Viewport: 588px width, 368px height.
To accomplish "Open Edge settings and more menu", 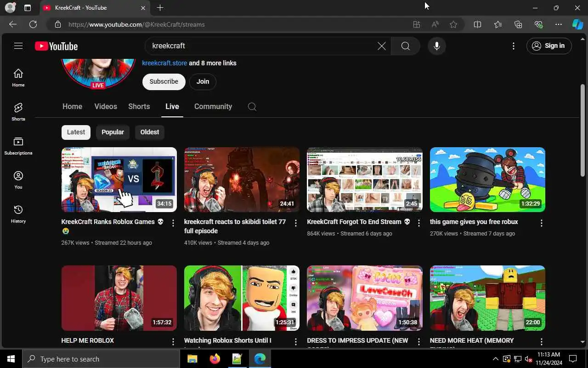I will pos(558,24).
